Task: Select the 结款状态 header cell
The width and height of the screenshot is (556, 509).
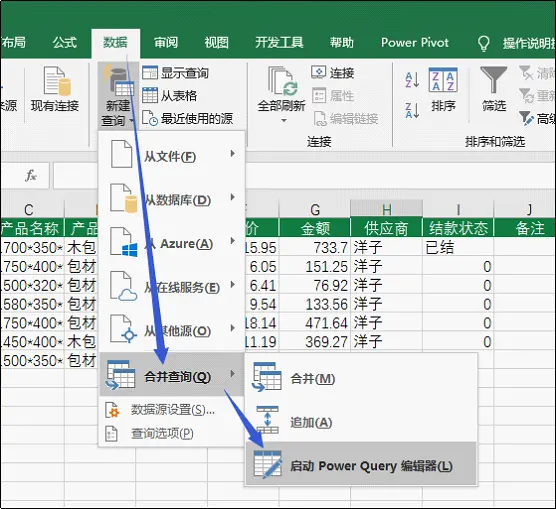Action: [458, 228]
